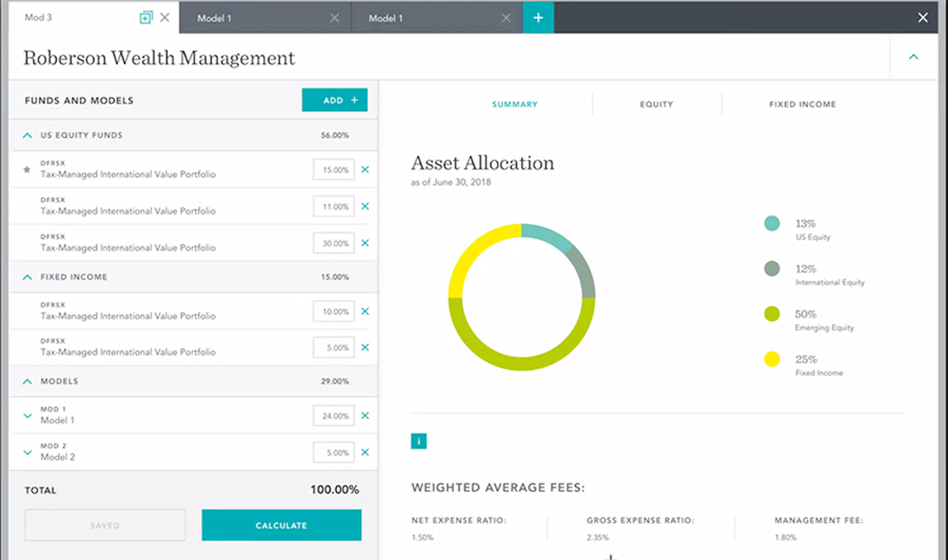
Task: Click the yellow Fixed Income legend swatch
Action: (x=772, y=359)
